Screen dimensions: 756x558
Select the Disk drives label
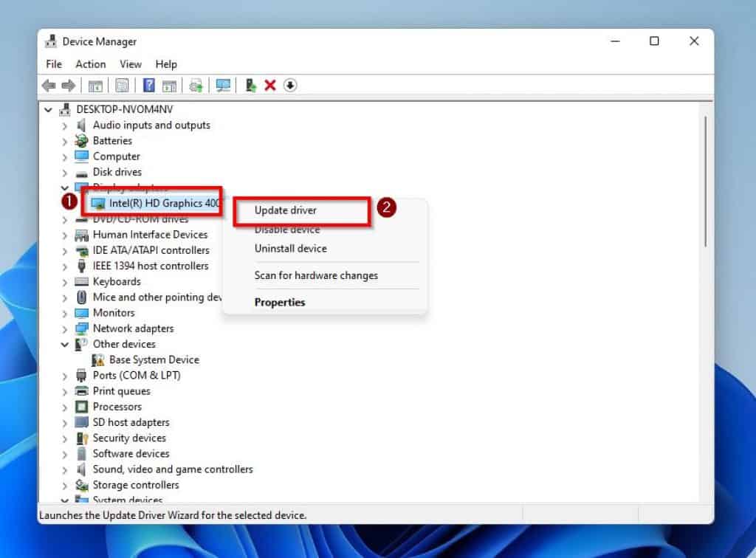[x=117, y=172]
